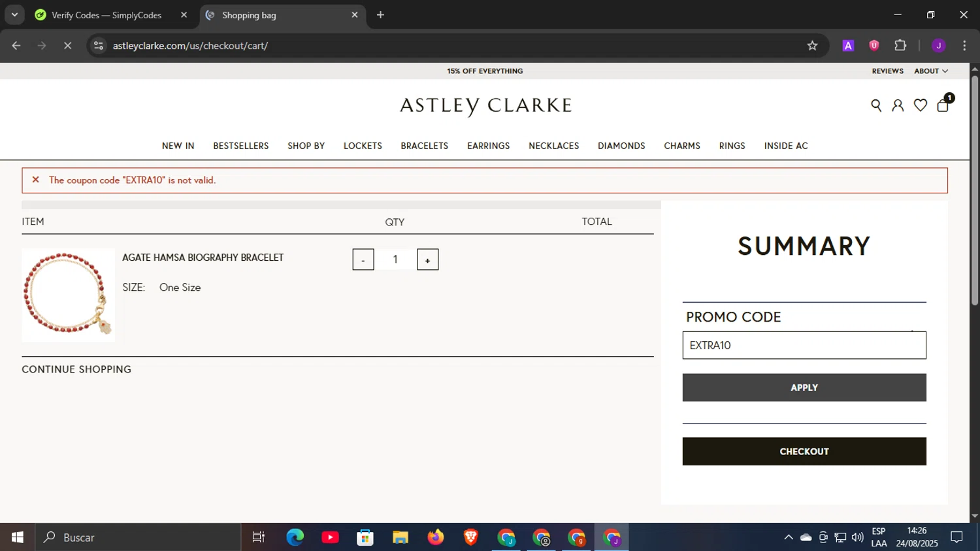Go to the Astley Clarke home logo
This screenshot has width=980, height=551.
click(x=486, y=106)
